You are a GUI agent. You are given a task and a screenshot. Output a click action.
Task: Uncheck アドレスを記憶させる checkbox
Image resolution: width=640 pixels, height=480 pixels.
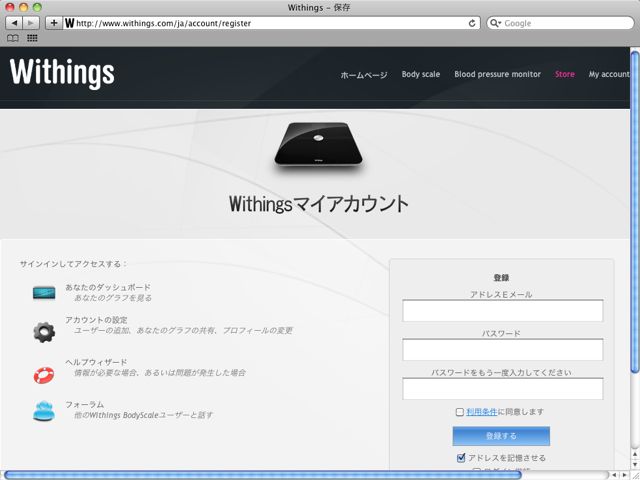[461, 458]
